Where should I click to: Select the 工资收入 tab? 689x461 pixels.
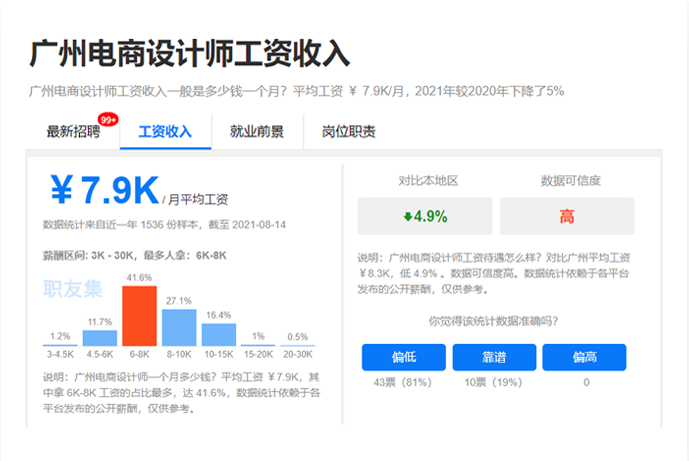click(x=165, y=131)
